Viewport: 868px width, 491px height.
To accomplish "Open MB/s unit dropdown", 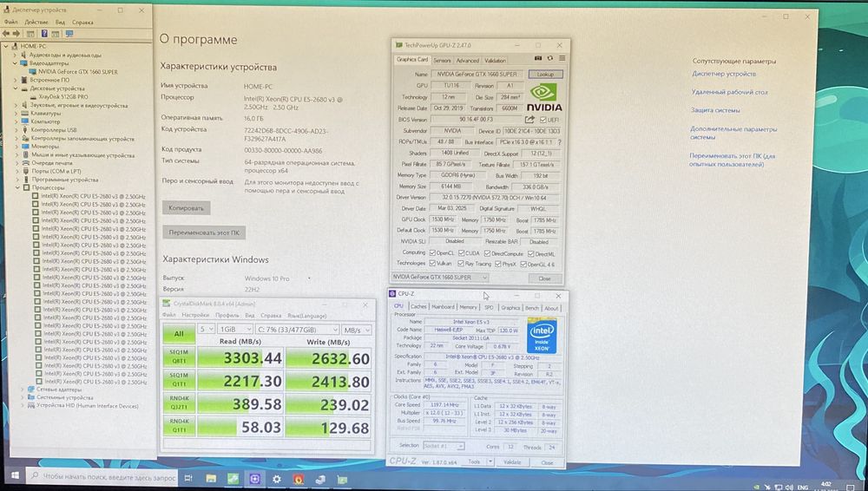I will [356, 330].
